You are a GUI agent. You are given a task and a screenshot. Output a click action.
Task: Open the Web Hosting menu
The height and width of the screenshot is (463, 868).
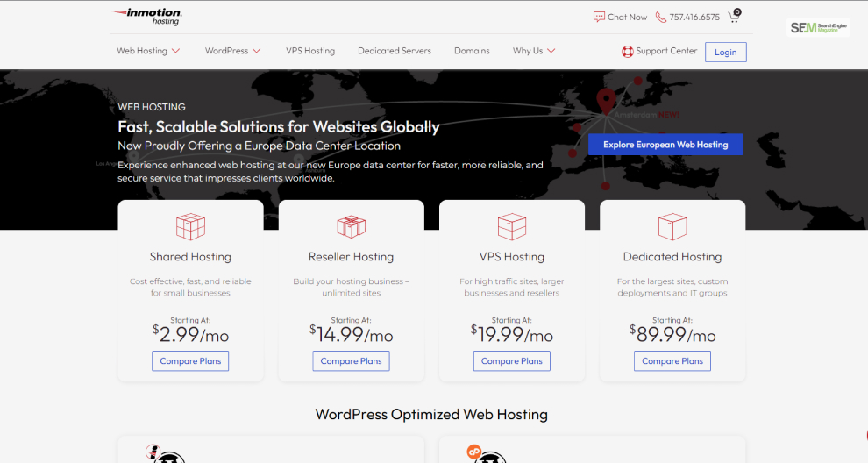click(142, 50)
